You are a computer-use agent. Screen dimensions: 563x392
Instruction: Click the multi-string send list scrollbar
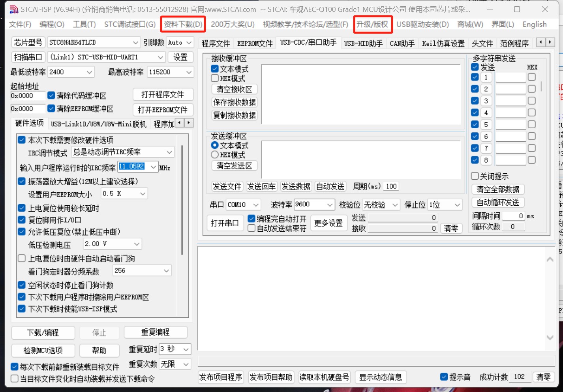click(x=542, y=86)
